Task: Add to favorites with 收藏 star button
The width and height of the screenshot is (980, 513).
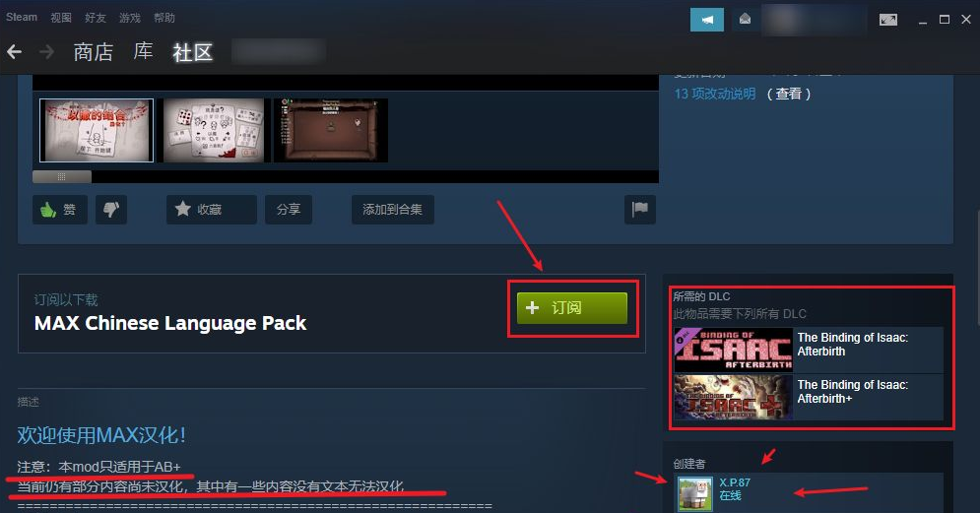Action: (x=211, y=210)
